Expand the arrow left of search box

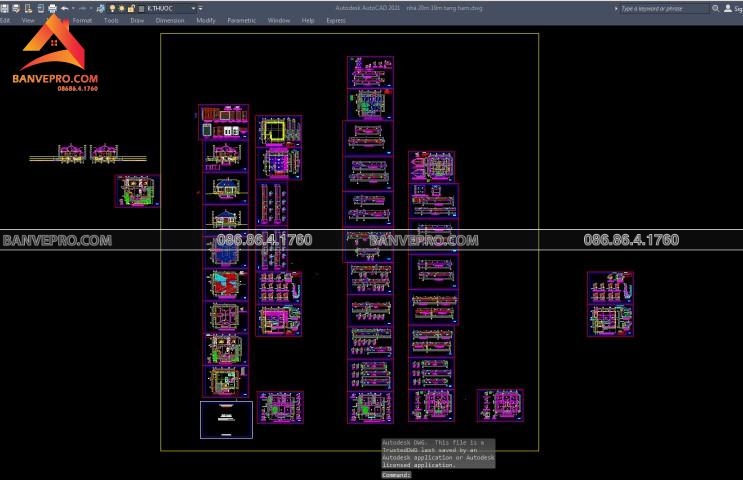tap(616, 9)
